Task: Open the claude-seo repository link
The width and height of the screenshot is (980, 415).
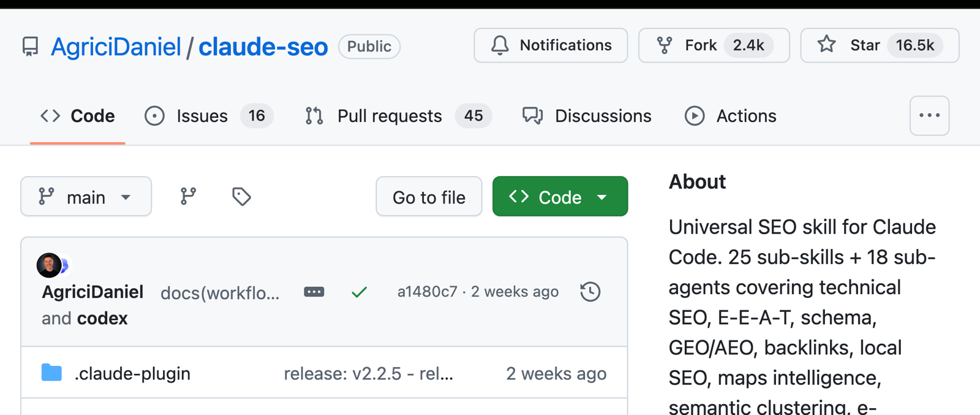Action: click(263, 47)
